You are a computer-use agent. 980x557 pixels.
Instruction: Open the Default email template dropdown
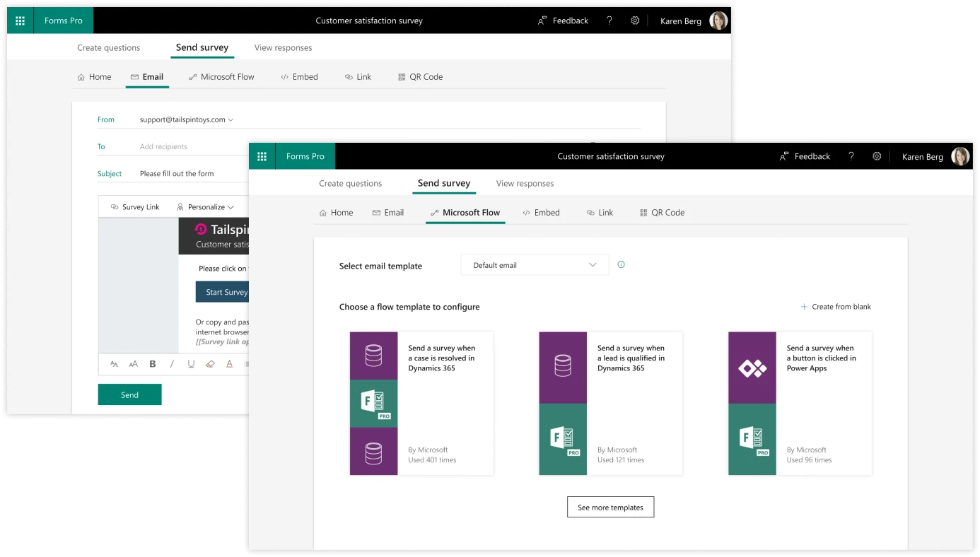click(x=535, y=264)
